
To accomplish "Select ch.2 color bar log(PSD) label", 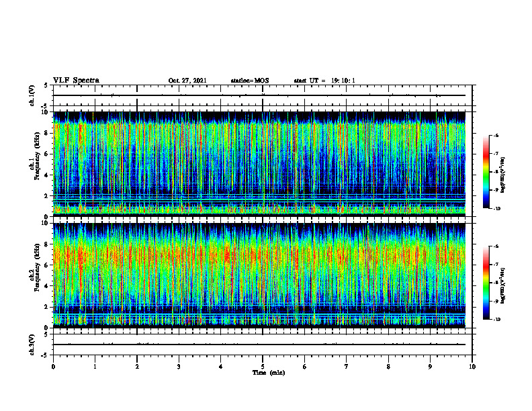I will [503, 286].
